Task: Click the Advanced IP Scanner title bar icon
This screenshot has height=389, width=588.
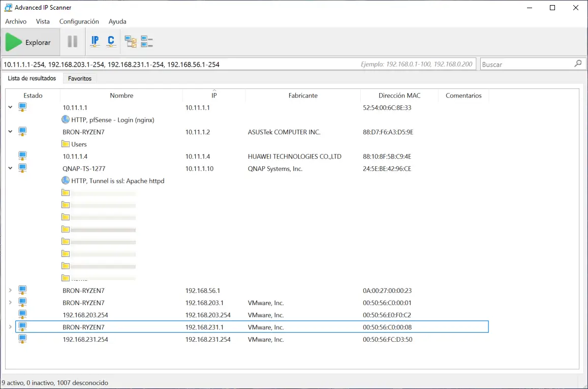Action: (x=7, y=7)
